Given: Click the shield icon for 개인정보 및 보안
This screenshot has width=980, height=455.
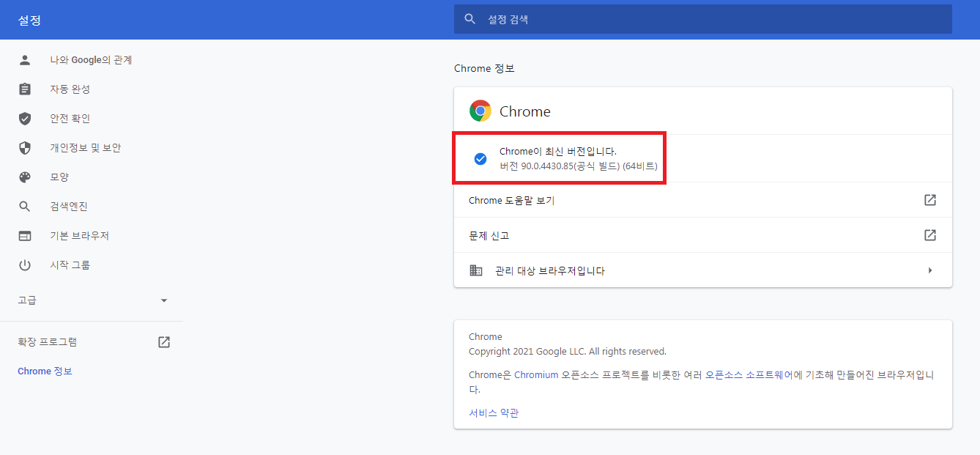Looking at the screenshot, I should (x=25, y=148).
